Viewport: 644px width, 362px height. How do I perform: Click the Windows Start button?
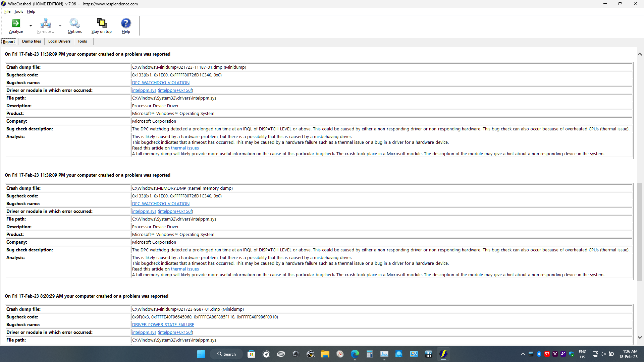click(201, 354)
